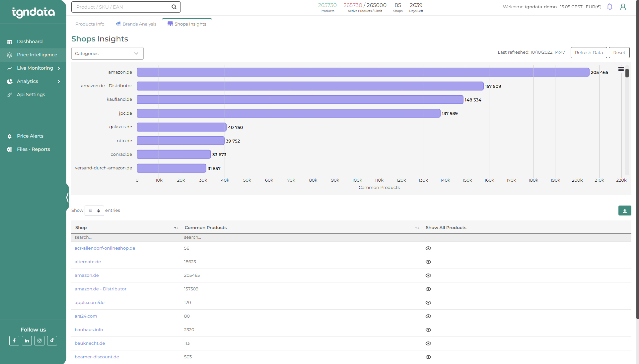Image resolution: width=639 pixels, height=364 pixels.
Task: Switch to the Brands Analysis tab
Action: click(x=136, y=24)
